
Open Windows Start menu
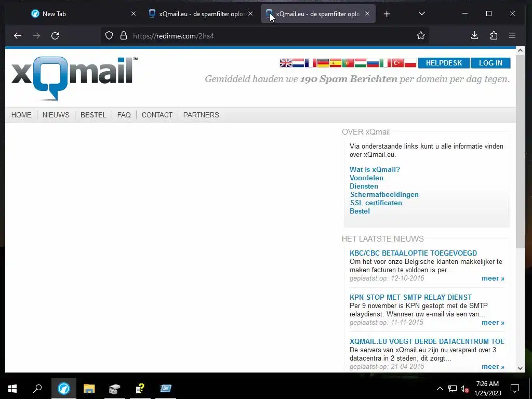12,389
